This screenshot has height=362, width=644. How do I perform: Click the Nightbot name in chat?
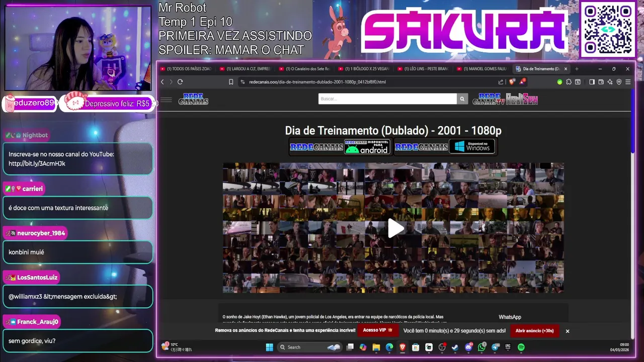35,135
